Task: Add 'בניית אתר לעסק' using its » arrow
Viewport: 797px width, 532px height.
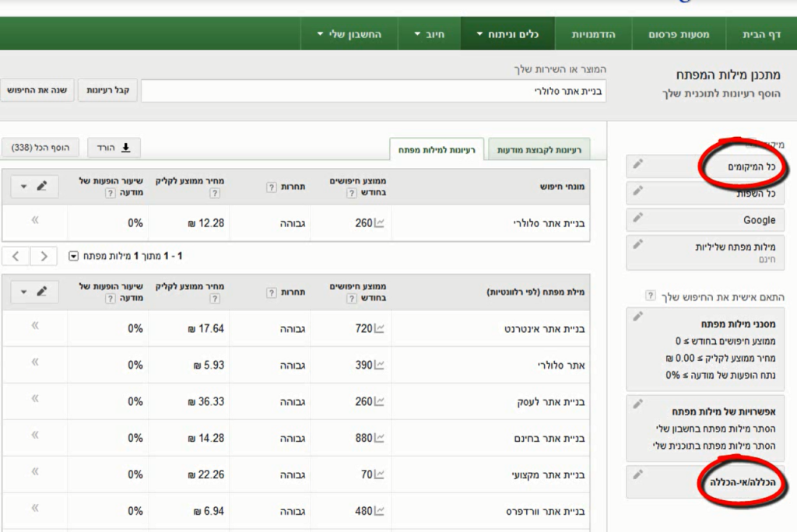Action: click(35, 398)
